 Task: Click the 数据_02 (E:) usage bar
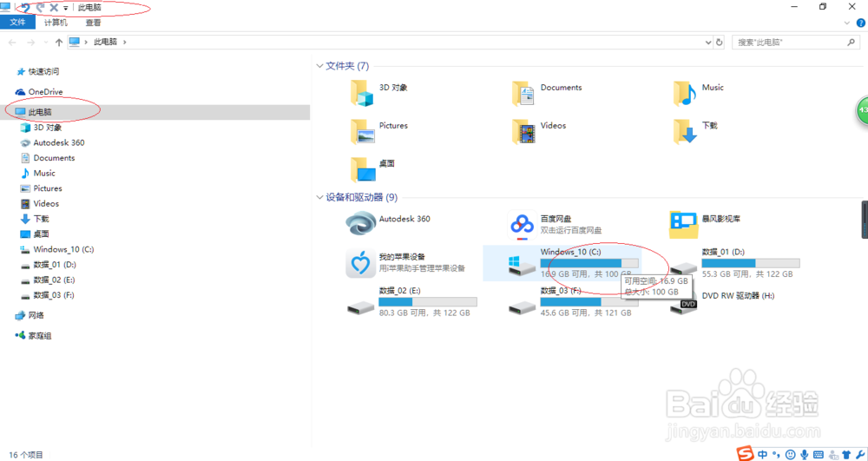click(x=427, y=301)
